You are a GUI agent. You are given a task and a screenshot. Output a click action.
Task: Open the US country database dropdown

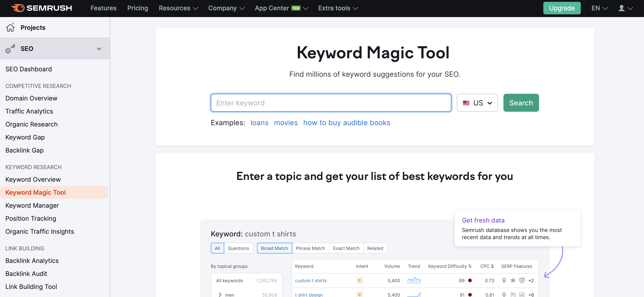tap(477, 103)
